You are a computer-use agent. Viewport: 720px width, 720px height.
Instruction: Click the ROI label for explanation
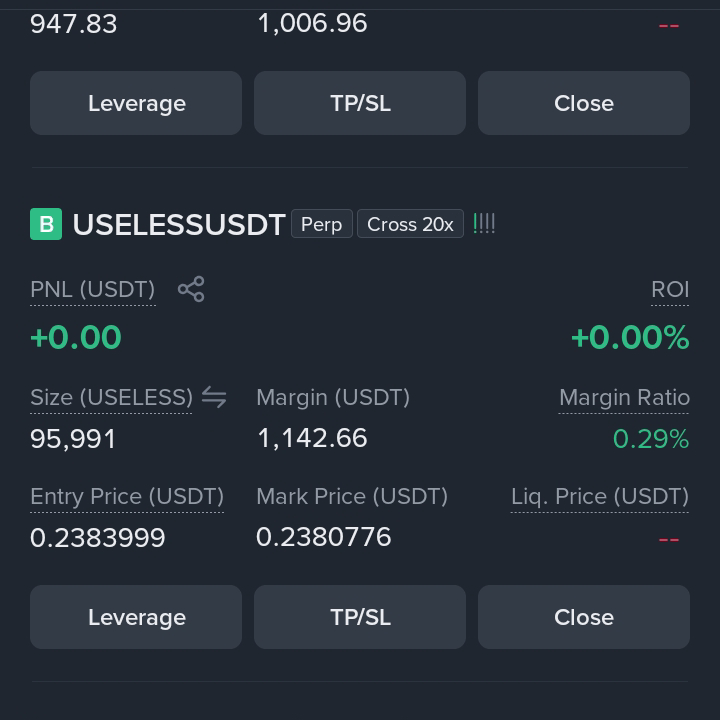coord(670,290)
